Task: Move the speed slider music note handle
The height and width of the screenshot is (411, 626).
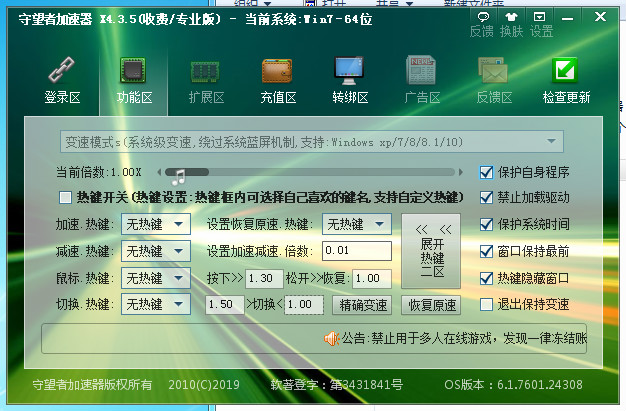Action: [179, 177]
